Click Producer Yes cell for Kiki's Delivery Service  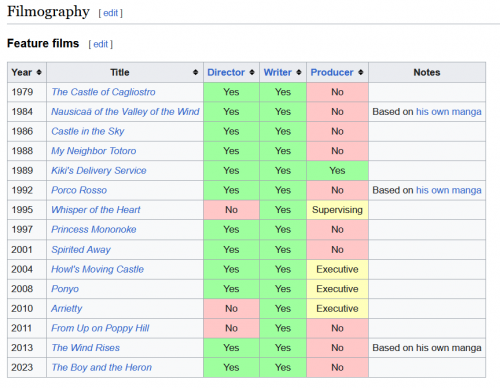pos(337,171)
